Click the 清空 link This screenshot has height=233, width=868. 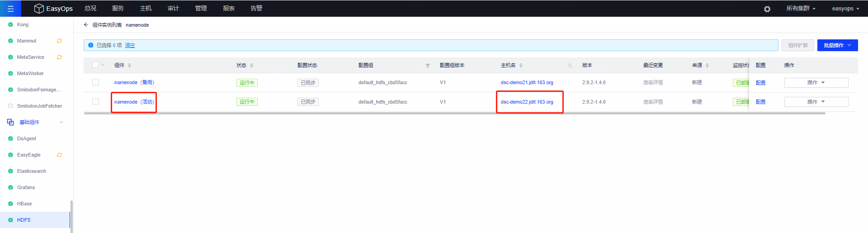coord(130,45)
